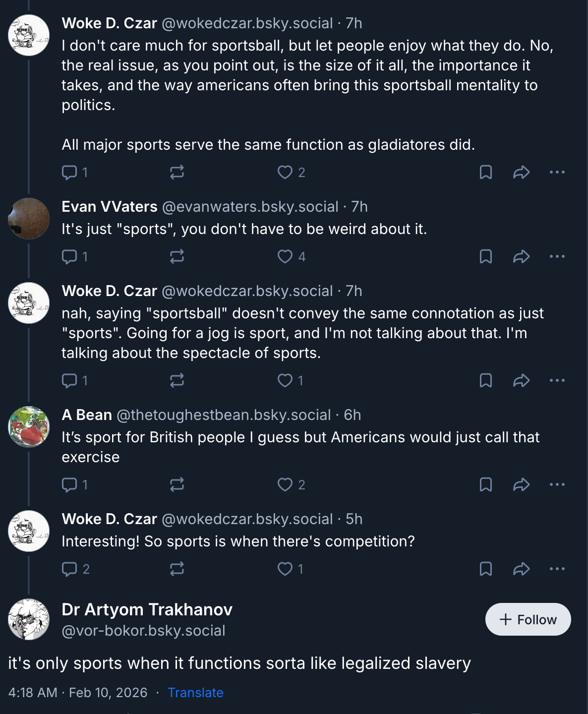This screenshot has height=714, width=588.
Task: Open more options on Evan VVaters' reply
Action: (557, 256)
